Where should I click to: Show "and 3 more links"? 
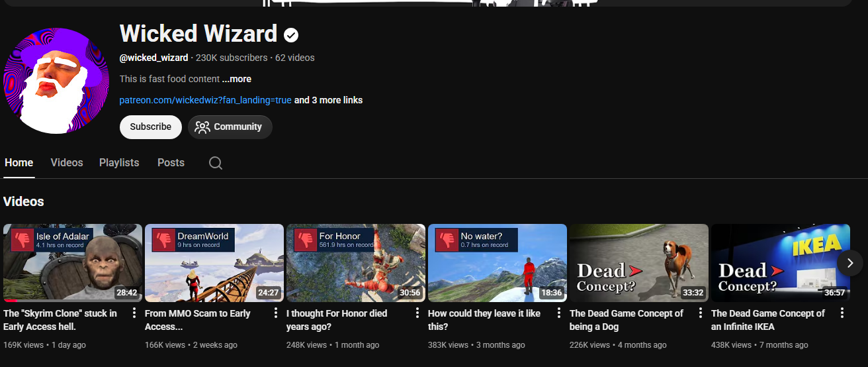coord(328,100)
